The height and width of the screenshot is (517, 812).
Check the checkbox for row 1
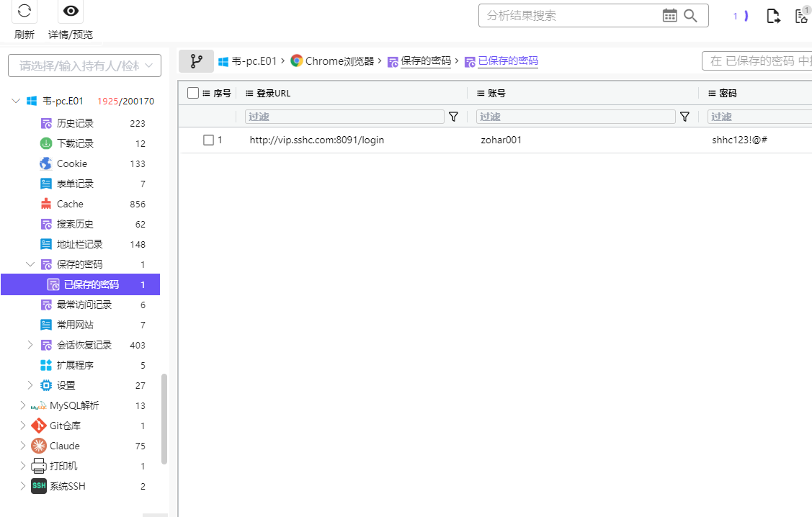209,140
